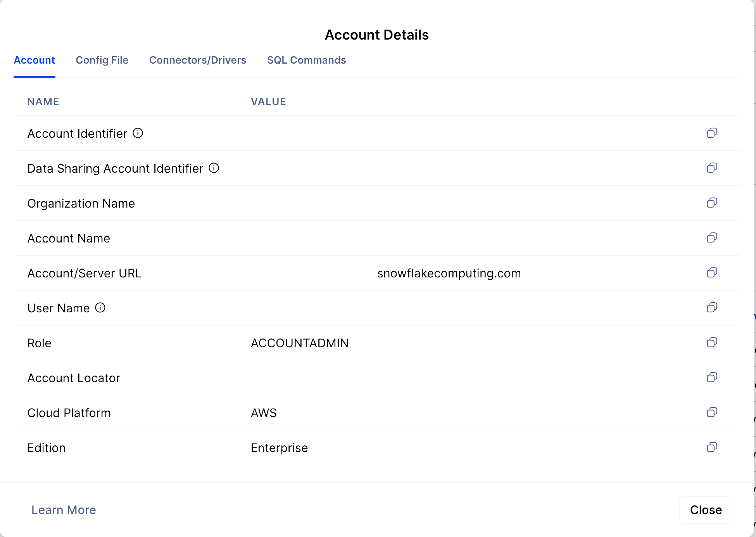Copy the Account/Server URL
The height and width of the screenshot is (537, 756).
coord(712,273)
